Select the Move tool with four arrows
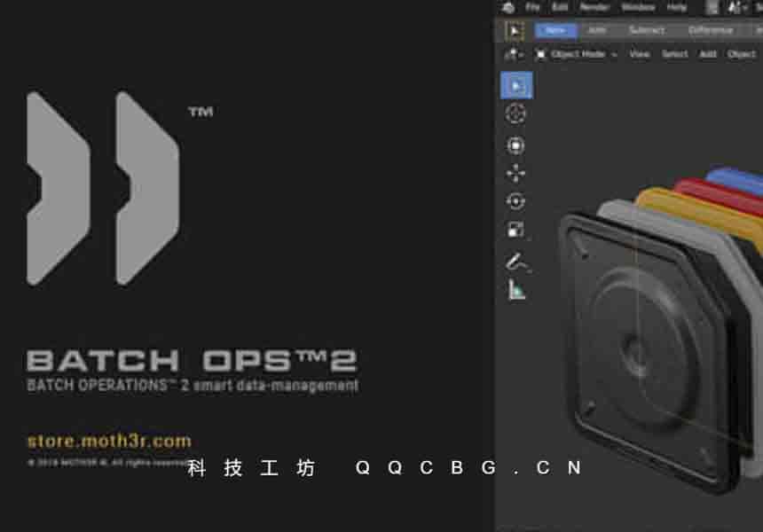This screenshot has height=532, width=763. pos(515,173)
